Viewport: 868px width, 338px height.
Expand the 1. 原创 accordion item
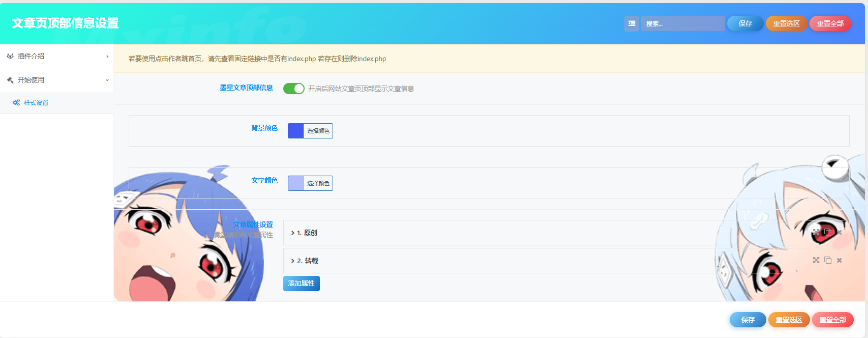pyautogui.click(x=567, y=233)
